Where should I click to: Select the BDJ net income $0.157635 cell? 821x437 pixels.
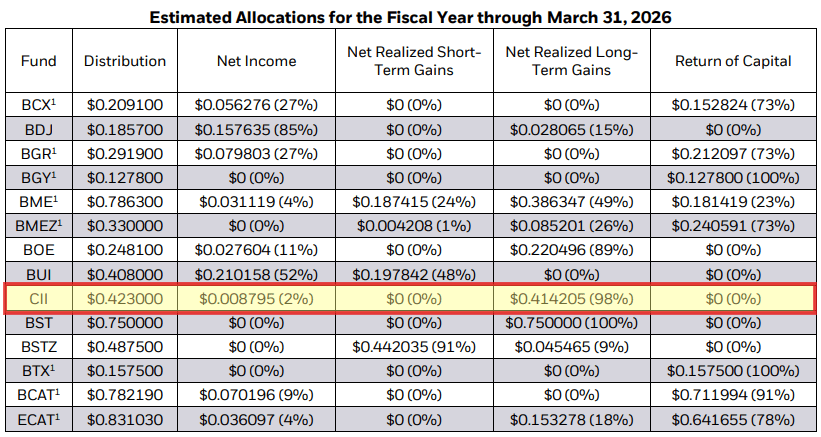(x=256, y=128)
